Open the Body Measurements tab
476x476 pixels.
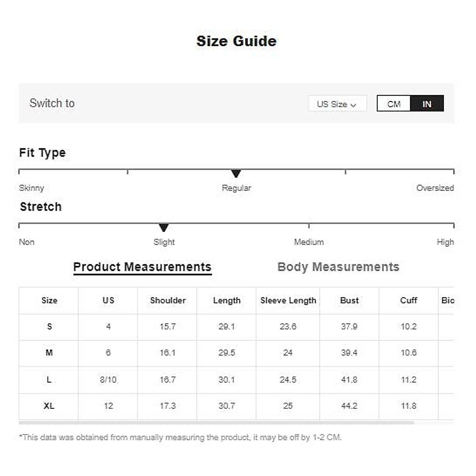(338, 267)
